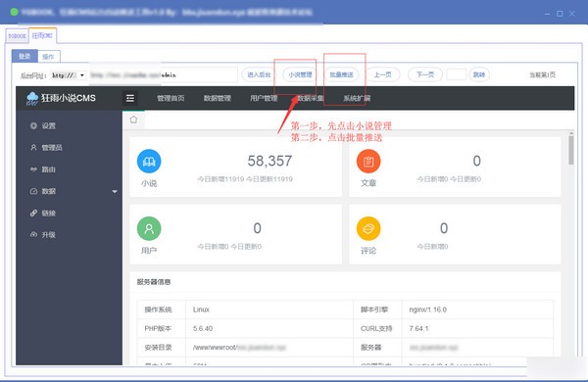Viewport: 588px width, 382px height.
Task: Switch to the YGBOOK tab
Action: [18, 36]
